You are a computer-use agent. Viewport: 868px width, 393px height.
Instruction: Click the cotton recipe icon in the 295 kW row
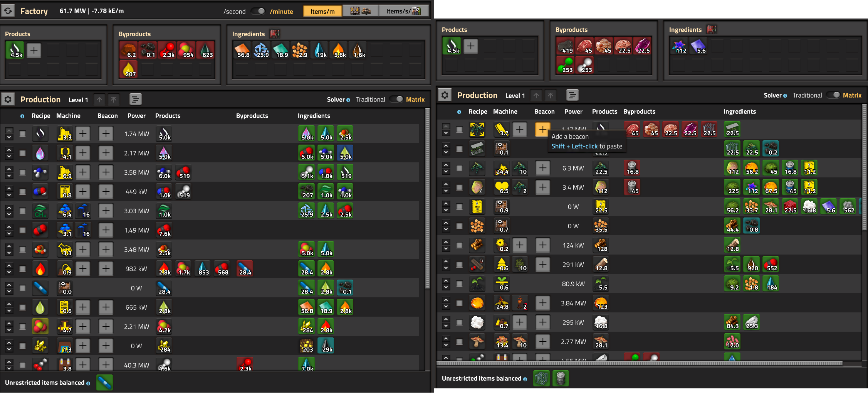coord(477,322)
